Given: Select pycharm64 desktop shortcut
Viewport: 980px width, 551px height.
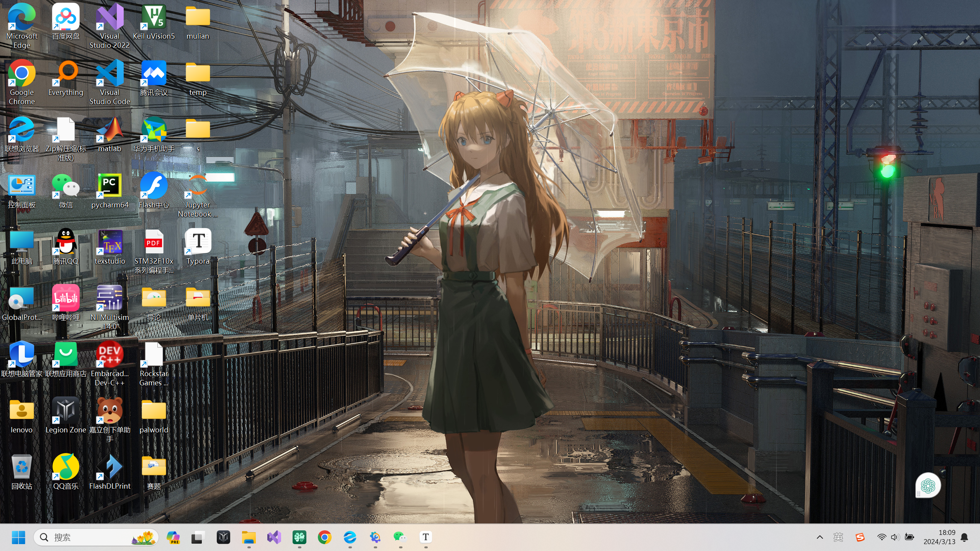Looking at the screenshot, I should click(110, 191).
